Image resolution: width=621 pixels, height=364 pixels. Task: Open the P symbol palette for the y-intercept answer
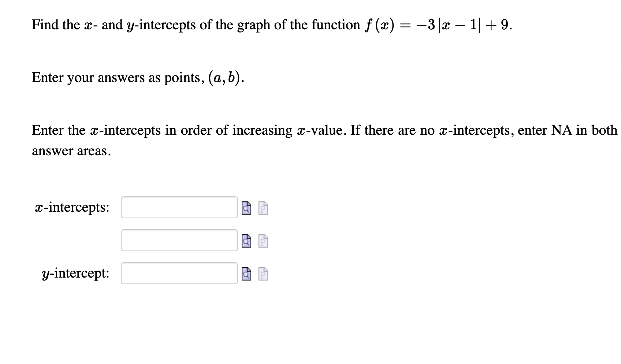point(262,274)
